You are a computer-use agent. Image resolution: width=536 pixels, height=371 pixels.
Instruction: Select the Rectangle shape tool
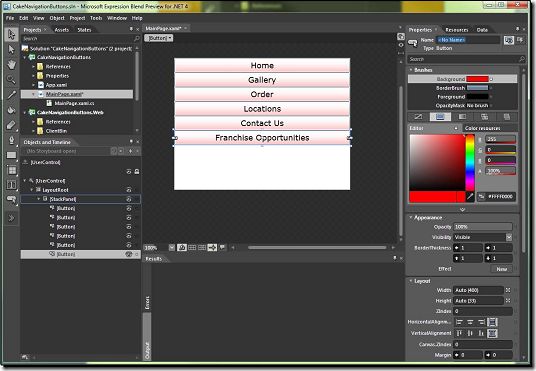[x=11, y=155]
